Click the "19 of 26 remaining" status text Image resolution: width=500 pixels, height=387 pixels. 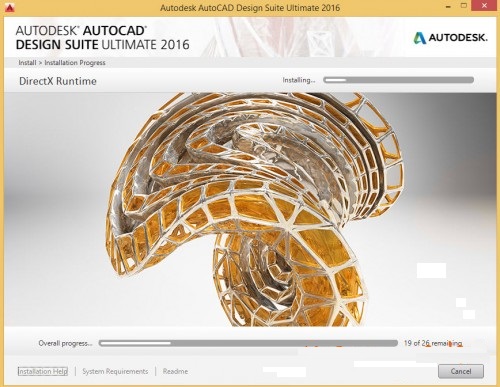(433, 343)
